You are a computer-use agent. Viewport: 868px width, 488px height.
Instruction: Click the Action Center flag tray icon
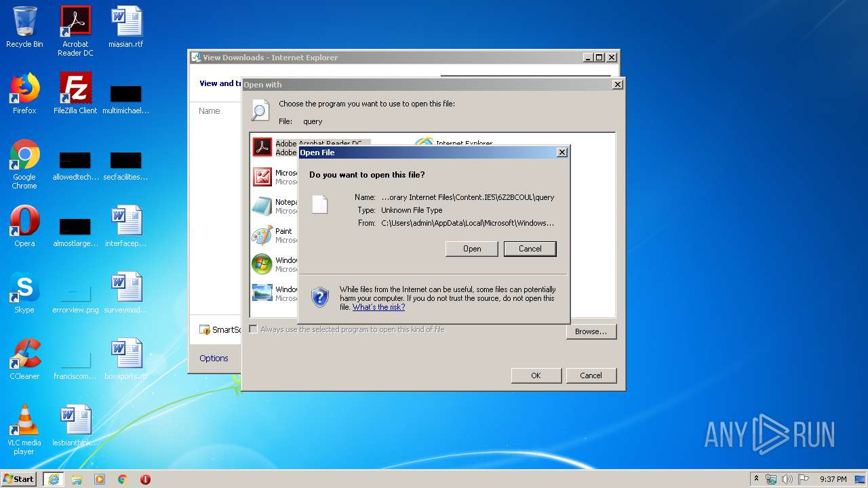804,479
